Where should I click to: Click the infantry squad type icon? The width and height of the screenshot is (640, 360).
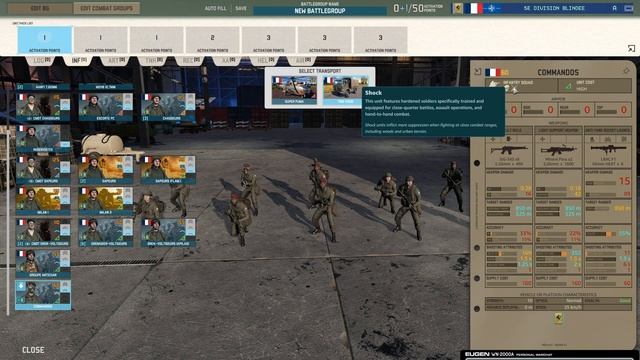pyautogui.click(x=493, y=84)
